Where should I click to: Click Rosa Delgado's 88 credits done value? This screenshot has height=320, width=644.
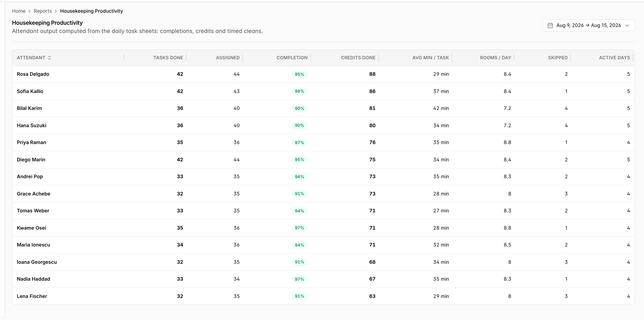coord(372,74)
